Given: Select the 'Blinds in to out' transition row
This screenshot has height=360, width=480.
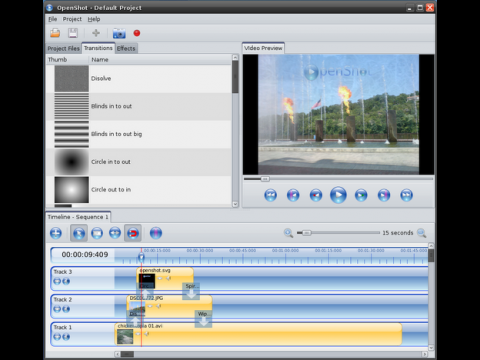Looking at the screenshot, I should click(138, 106).
